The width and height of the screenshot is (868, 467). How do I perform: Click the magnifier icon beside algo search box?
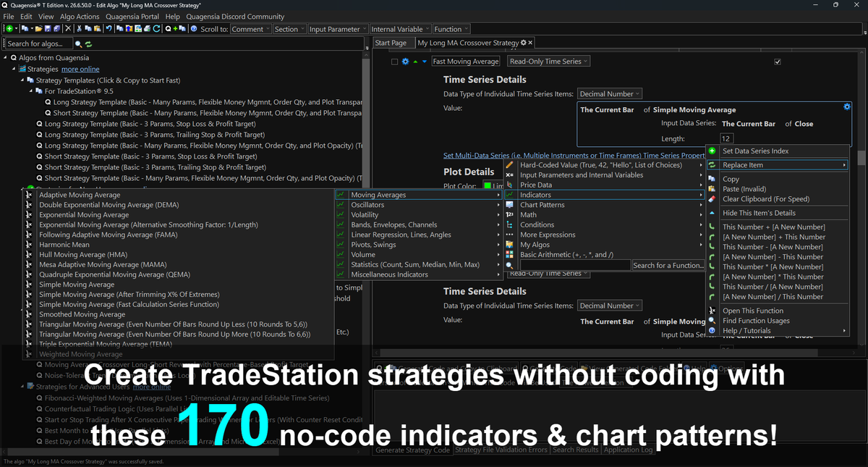78,44
